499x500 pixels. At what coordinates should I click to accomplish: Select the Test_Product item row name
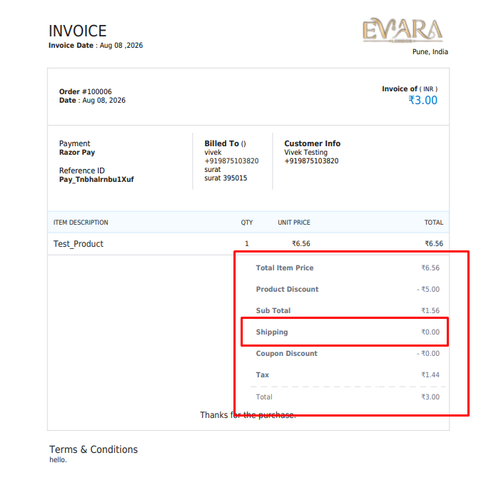pyautogui.click(x=78, y=244)
